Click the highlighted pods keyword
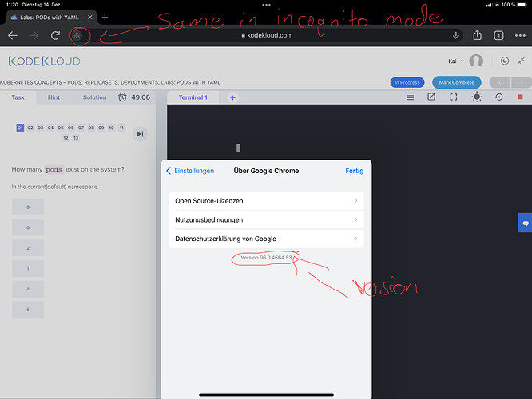532x399 pixels. click(54, 169)
